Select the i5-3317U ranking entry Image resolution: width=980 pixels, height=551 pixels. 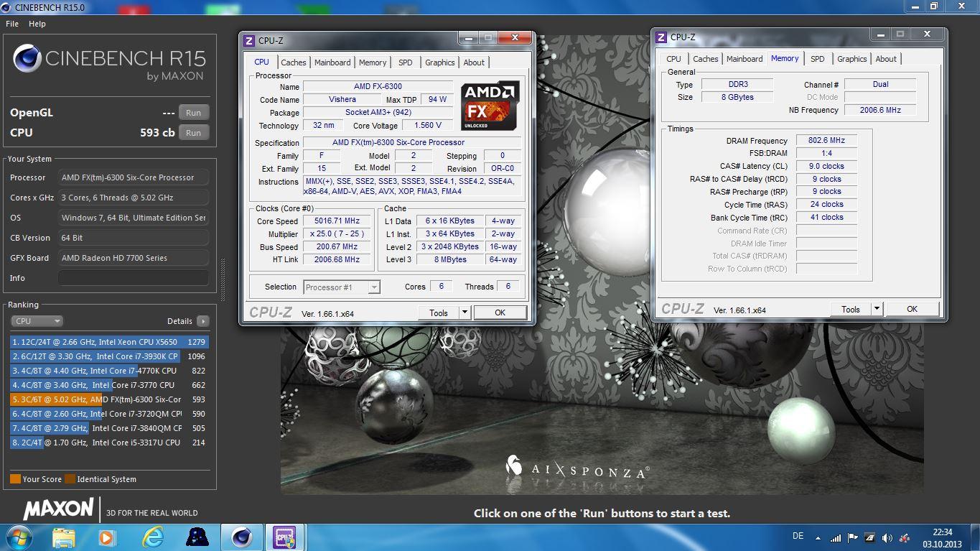pos(109,443)
